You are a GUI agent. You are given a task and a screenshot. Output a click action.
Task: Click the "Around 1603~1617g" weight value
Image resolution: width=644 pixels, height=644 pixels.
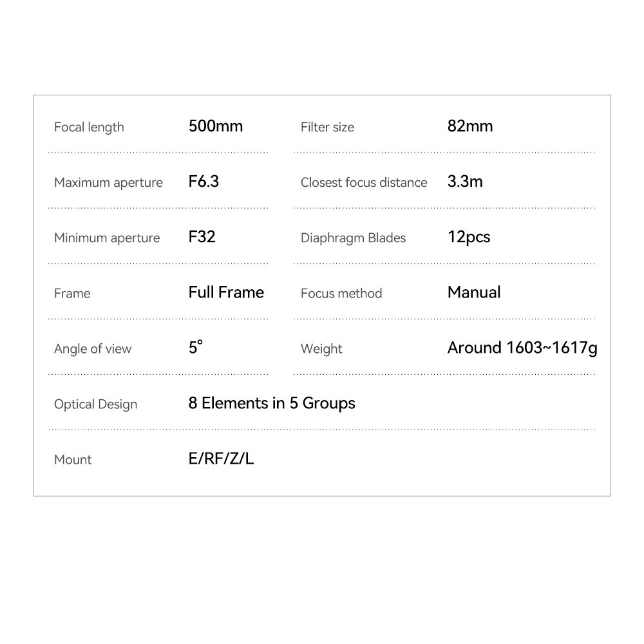point(522,348)
